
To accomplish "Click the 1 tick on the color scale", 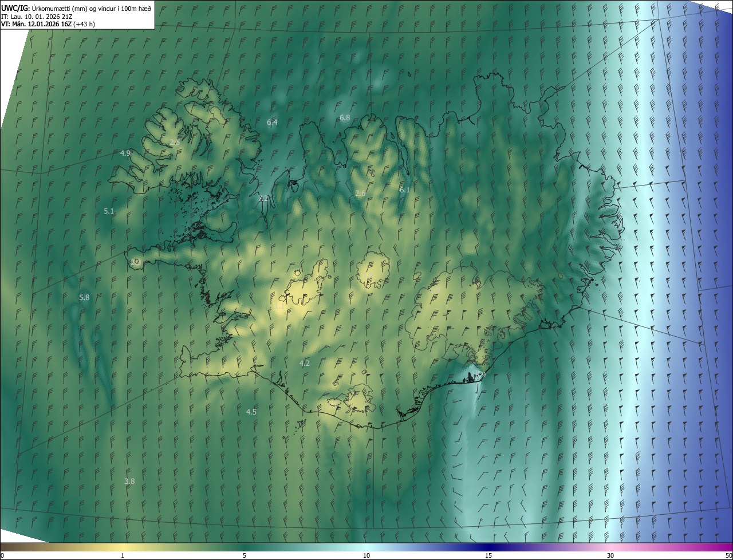I will [123, 555].
